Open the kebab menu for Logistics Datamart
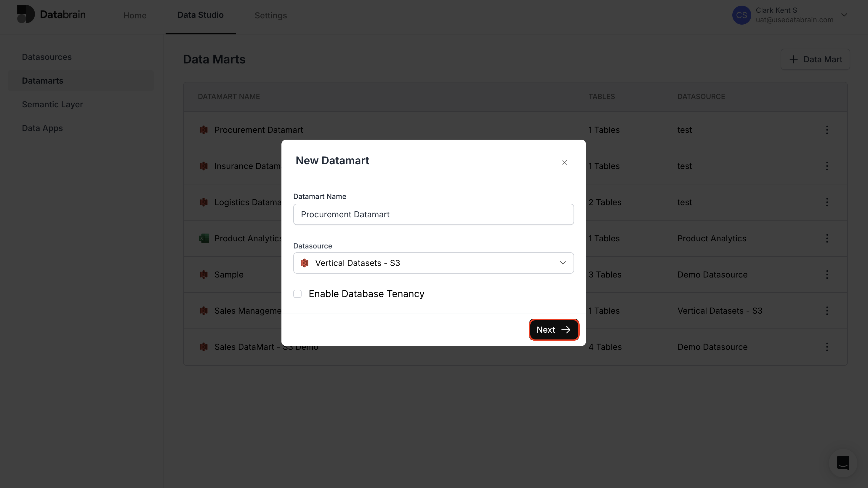Viewport: 868px width, 488px height. coord(828,202)
